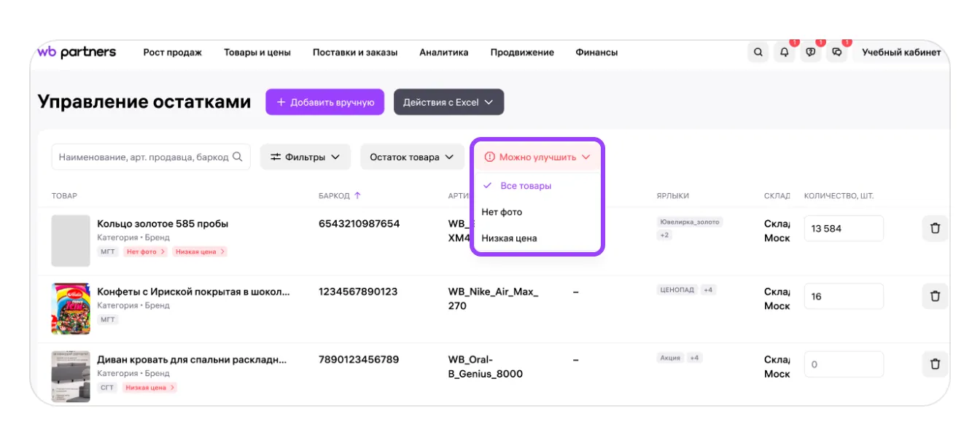
Task: Click the Добавить вручную button
Action: coord(324,102)
